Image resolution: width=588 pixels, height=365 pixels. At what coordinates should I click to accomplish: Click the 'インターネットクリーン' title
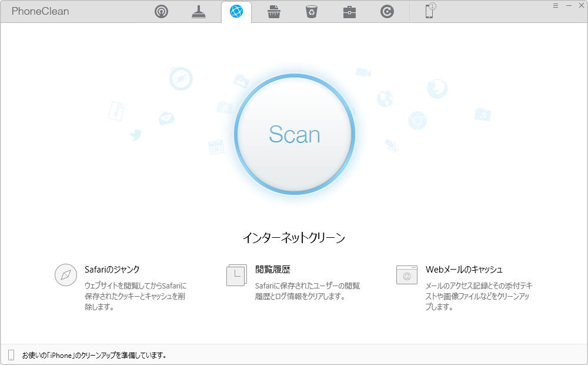tap(294, 238)
